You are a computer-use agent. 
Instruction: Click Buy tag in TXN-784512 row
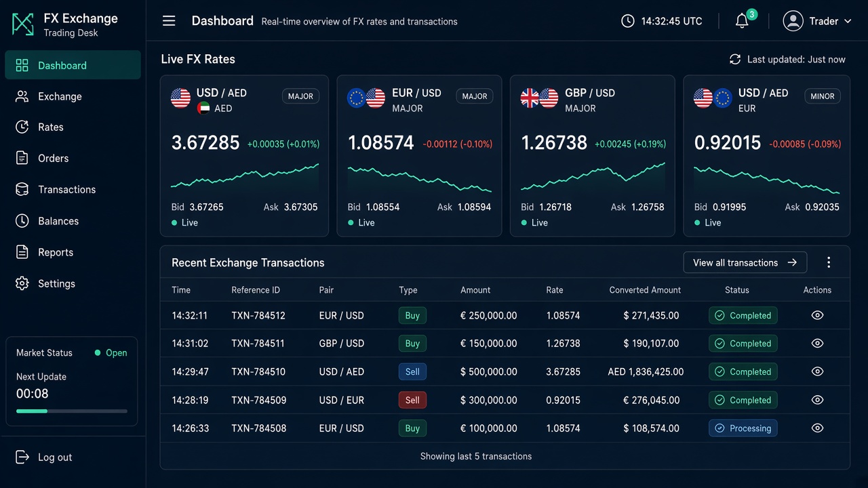pos(412,315)
